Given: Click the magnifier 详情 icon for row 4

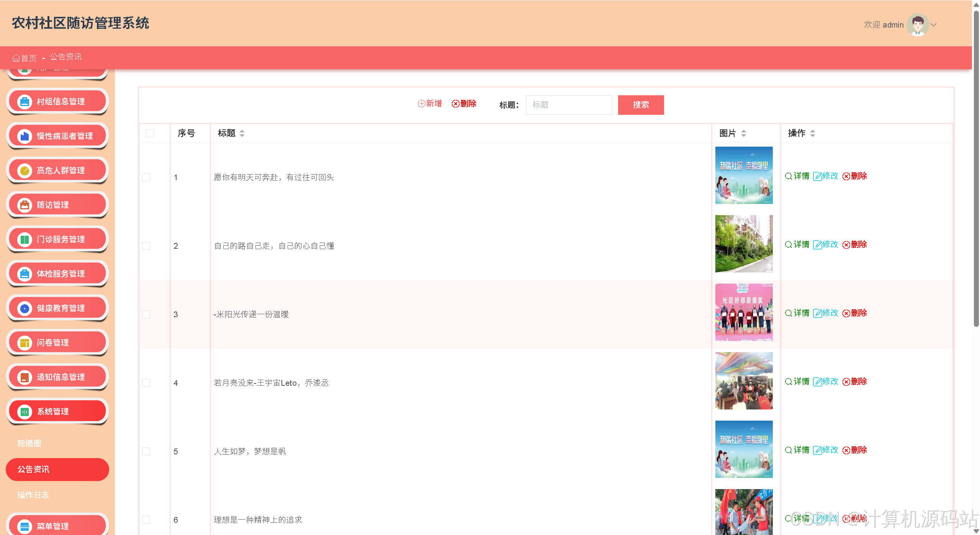Looking at the screenshot, I should 789,382.
